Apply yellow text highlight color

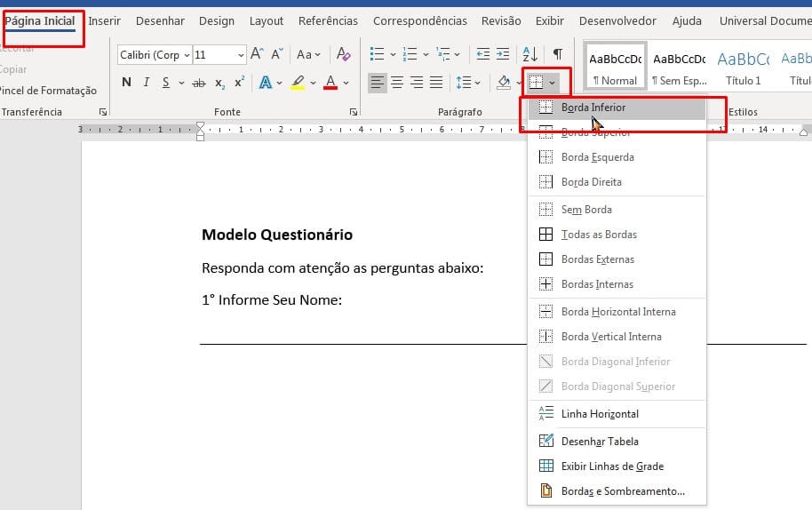(298, 83)
